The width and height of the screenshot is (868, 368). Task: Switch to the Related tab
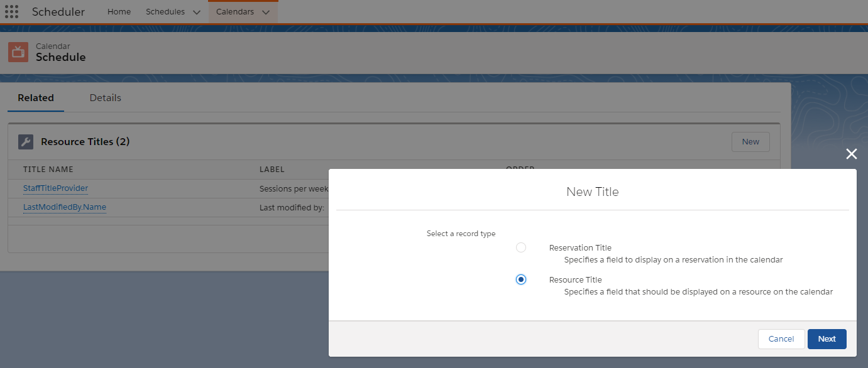(36, 98)
